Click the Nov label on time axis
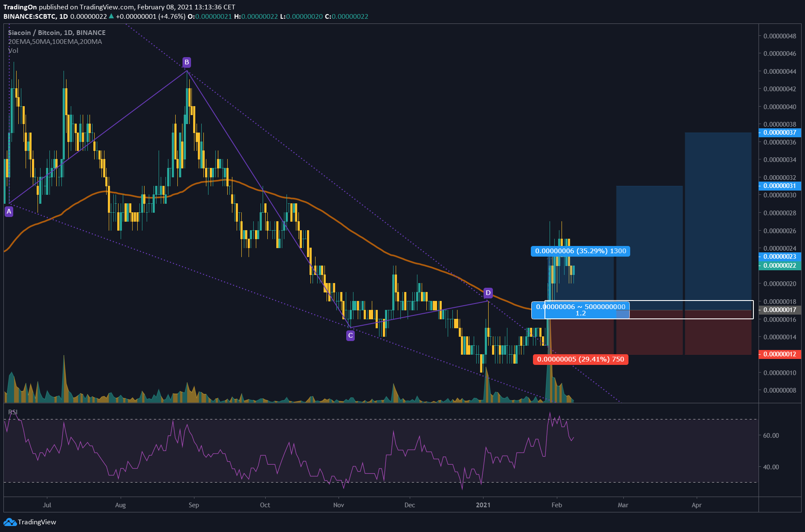Image resolution: width=805 pixels, height=532 pixels. 339,505
